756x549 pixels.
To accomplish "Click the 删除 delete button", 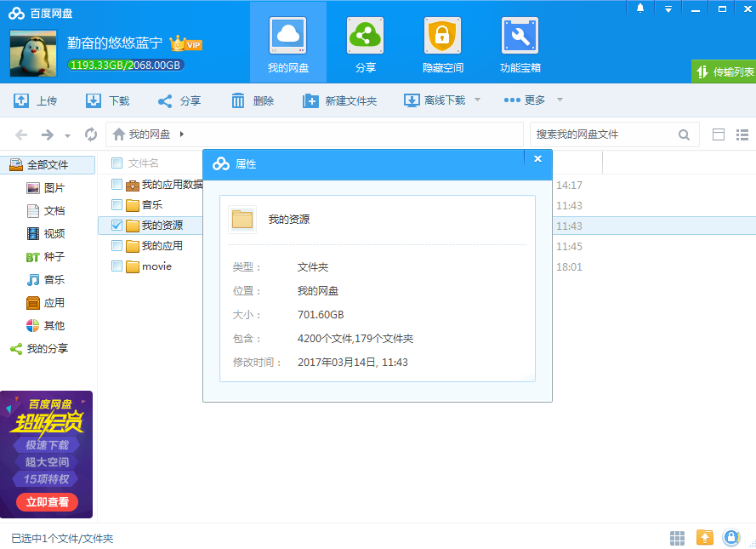I will (253, 100).
